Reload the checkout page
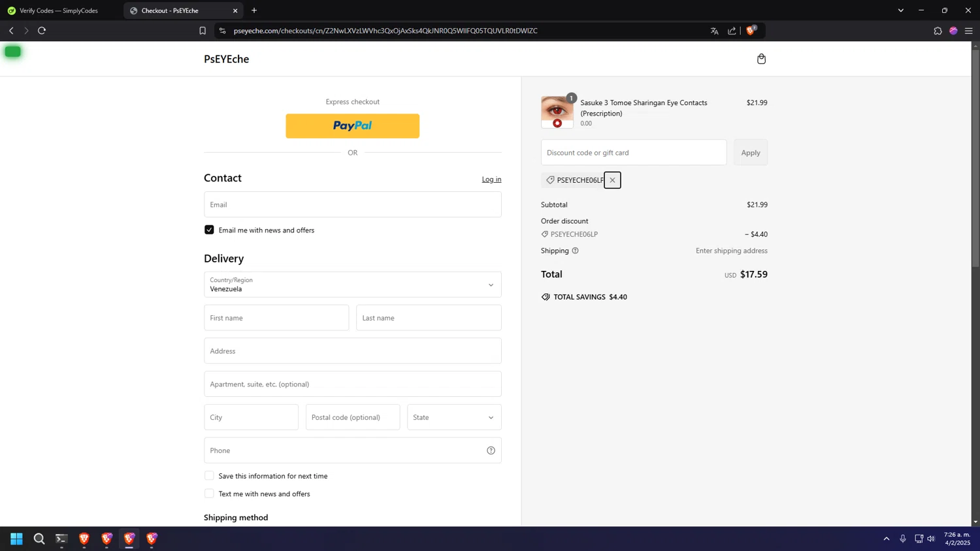Viewport: 980px width, 551px height. click(42, 31)
